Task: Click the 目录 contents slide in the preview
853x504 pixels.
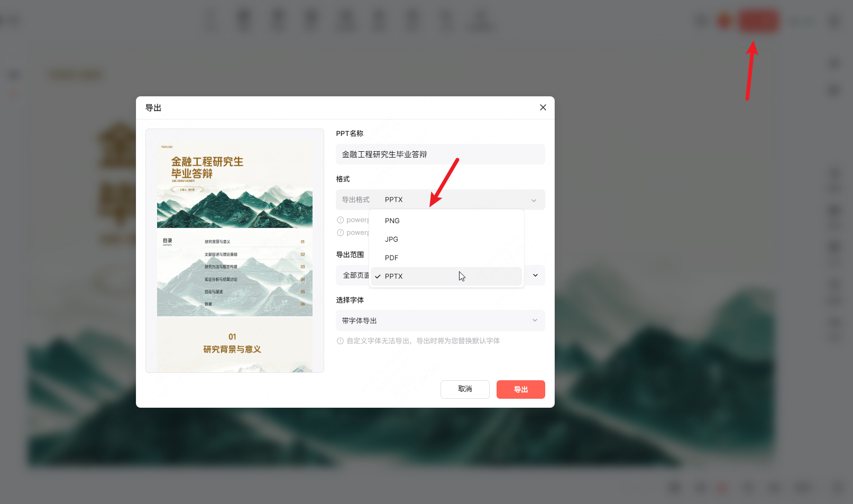Action: pos(234,272)
